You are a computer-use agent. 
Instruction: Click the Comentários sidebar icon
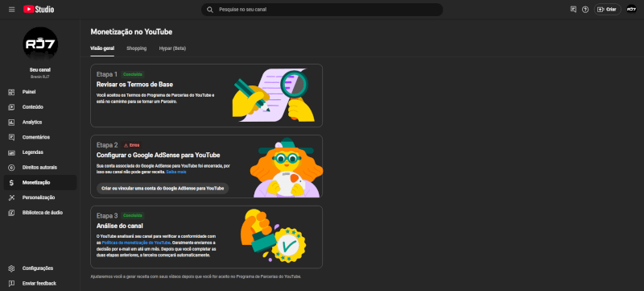pos(11,137)
